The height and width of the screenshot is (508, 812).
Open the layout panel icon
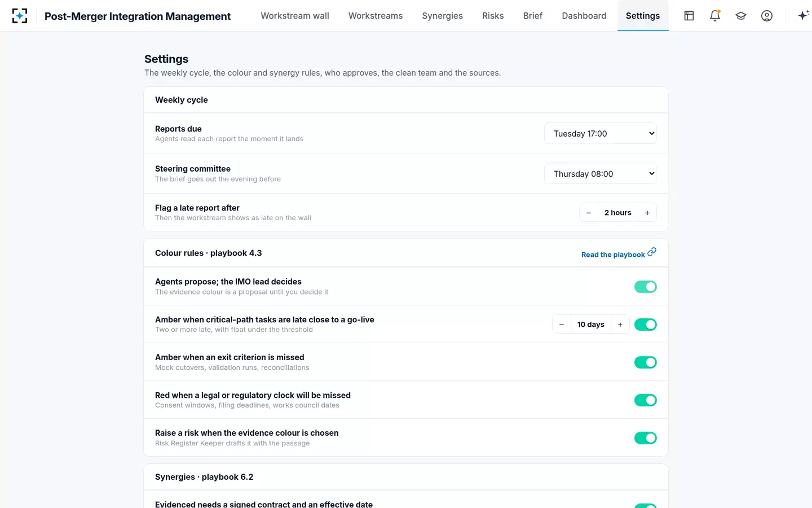pyautogui.click(x=689, y=16)
